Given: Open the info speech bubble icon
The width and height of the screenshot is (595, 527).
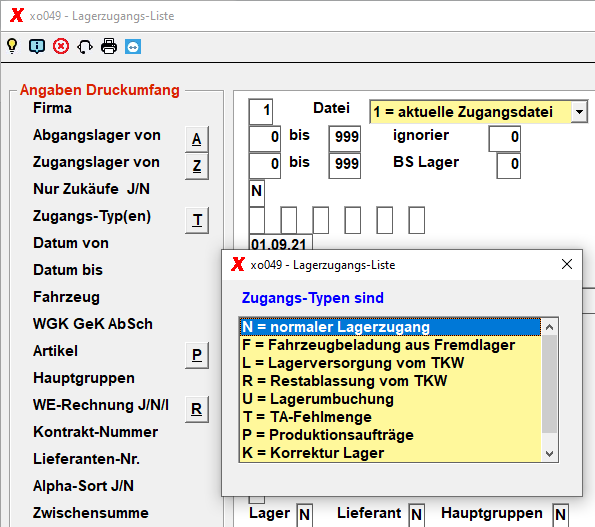Looking at the screenshot, I should tap(37, 47).
